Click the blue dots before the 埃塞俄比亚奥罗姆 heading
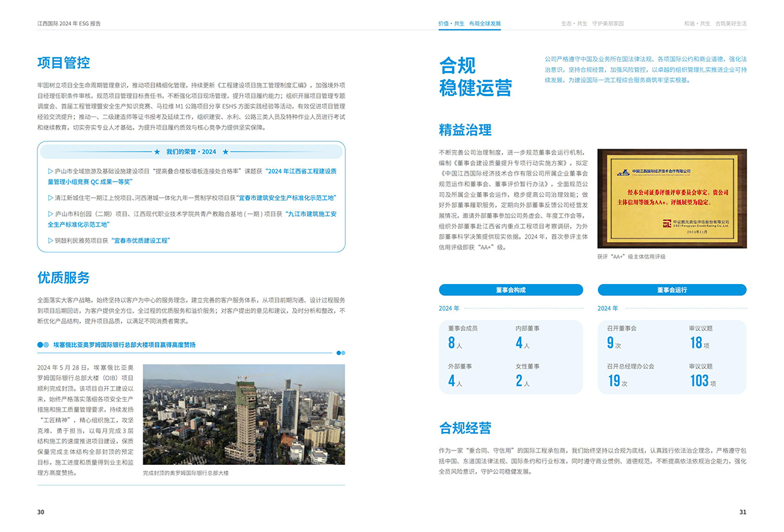 tap(43, 345)
